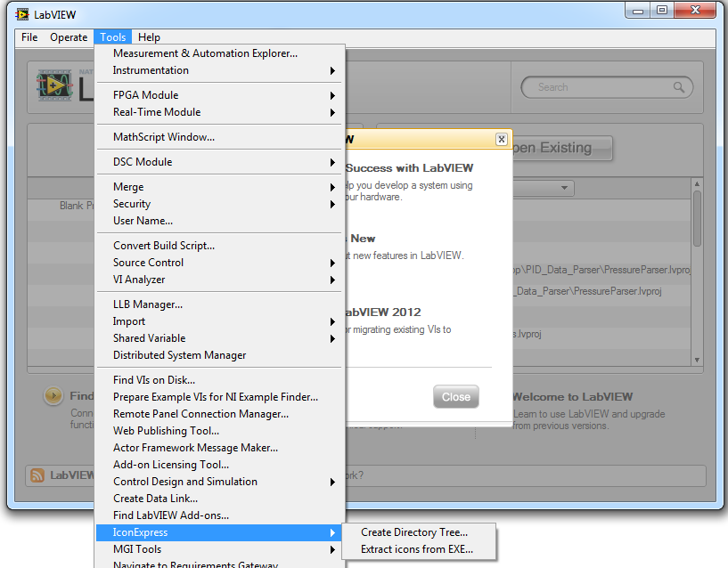Click the LabVIEW RSS feed icon
Viewport: 728px width, 568px height.
(x=37, y=475)
